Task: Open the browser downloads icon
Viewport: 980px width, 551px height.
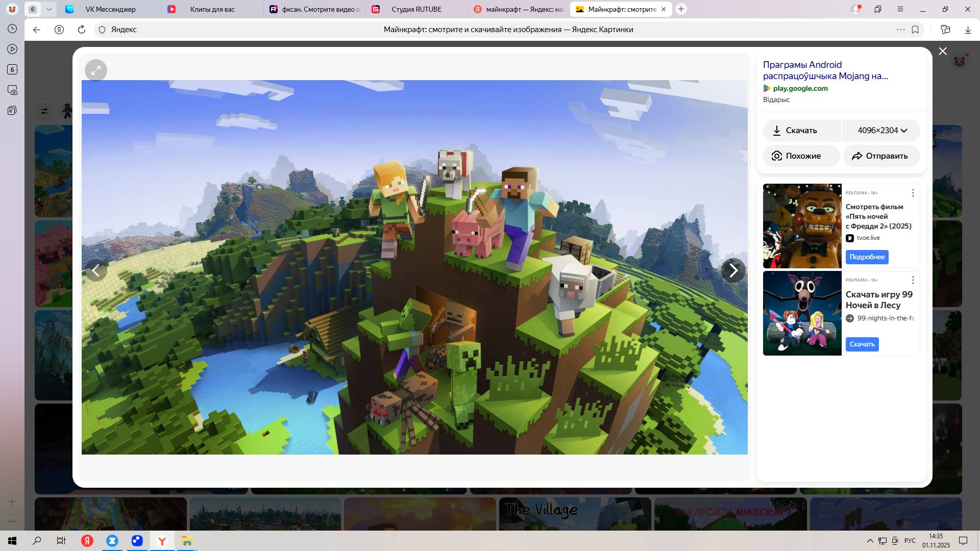Action: coord(968,30)
